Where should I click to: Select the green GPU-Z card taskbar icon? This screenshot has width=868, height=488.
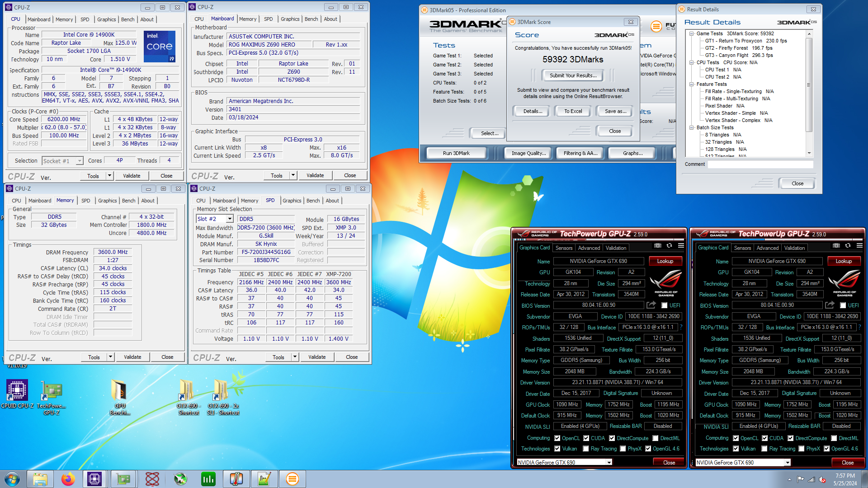click(123, 479)
